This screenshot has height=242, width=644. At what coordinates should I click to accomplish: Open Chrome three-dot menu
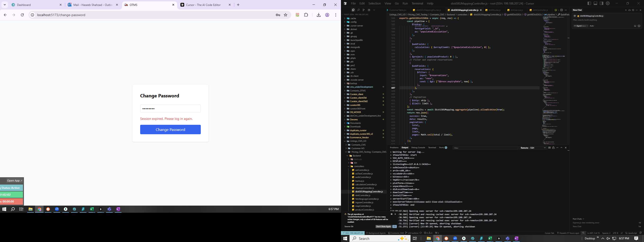(336, 15)
